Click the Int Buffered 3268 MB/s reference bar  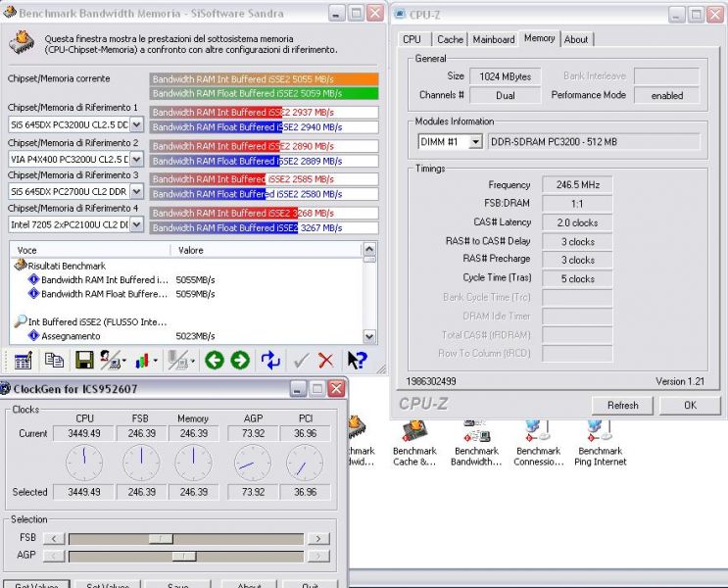pyautogui.click(x=264, y=213)
